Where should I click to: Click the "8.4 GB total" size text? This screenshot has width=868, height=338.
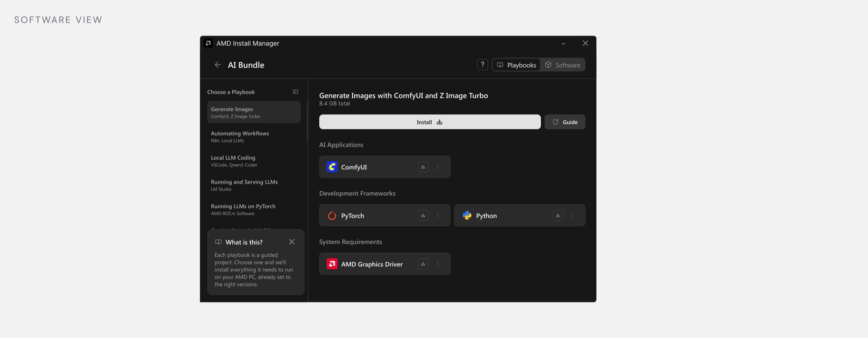tap(335, 104)
